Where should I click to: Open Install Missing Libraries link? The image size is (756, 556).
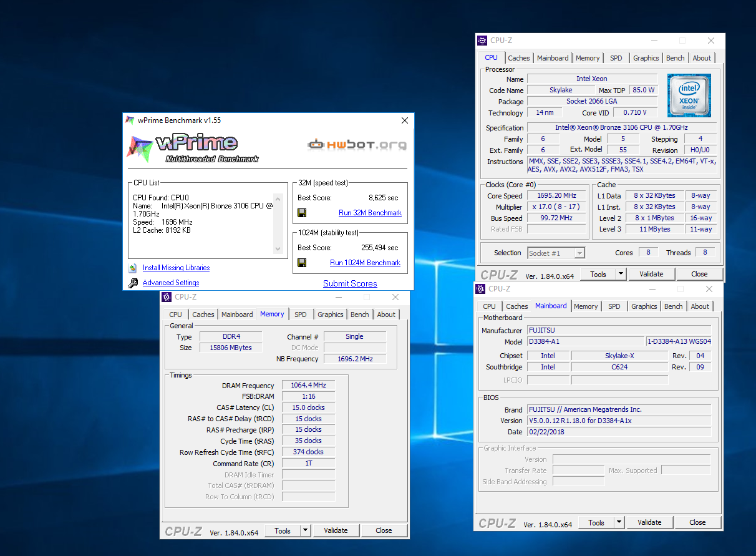176,268
